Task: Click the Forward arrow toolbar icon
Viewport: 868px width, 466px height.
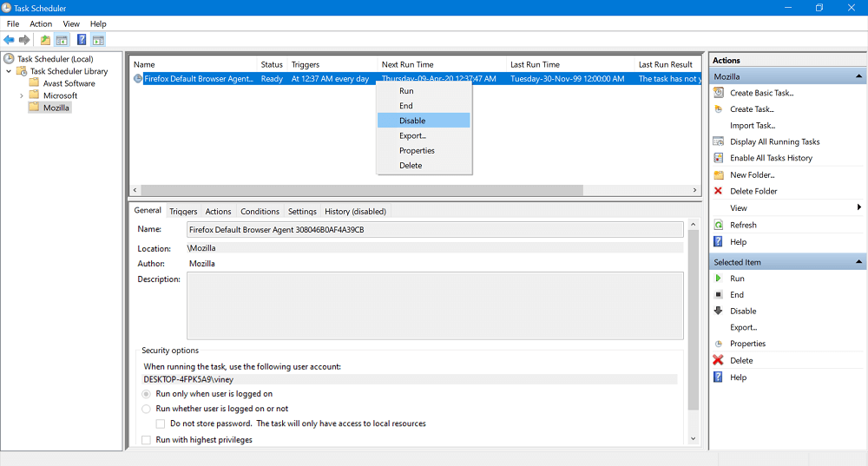Action: 24,40
